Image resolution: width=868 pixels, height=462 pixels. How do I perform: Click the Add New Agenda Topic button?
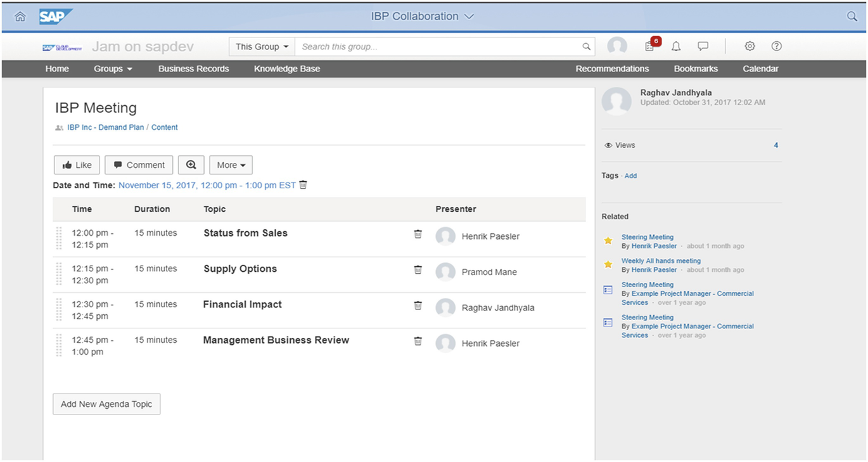click(106, 404)
